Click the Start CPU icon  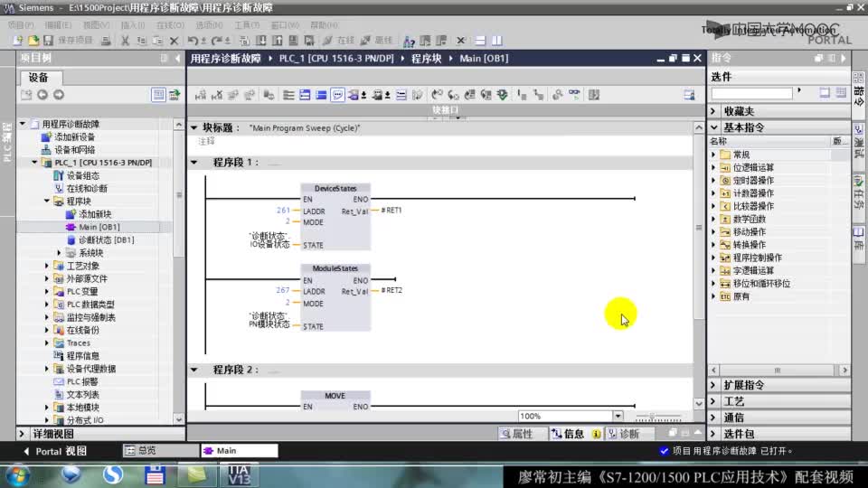click(425, 41)
